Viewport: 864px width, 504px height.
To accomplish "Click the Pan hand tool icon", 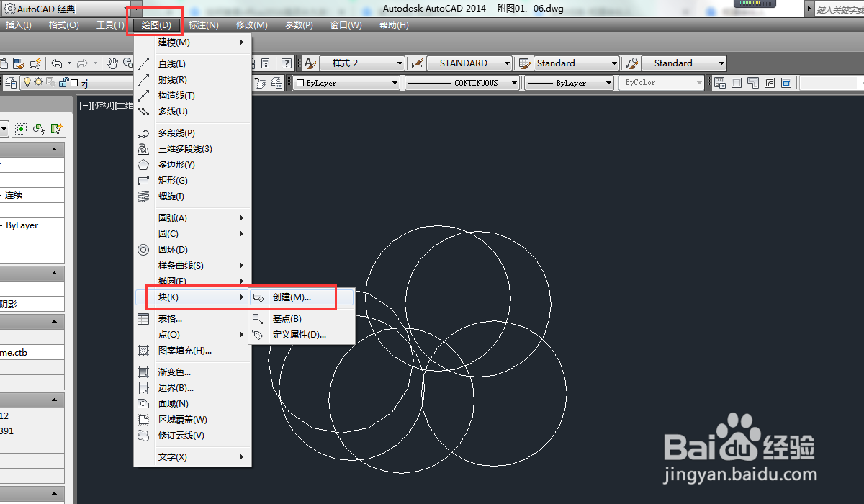I will (x=112, y=63).
